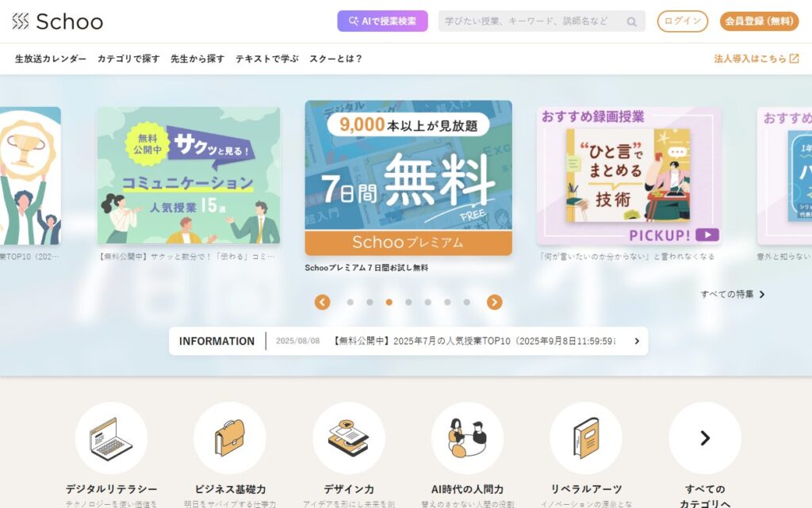812x508 pixels.
Task: Click the ログイン button
Action: 683,21
